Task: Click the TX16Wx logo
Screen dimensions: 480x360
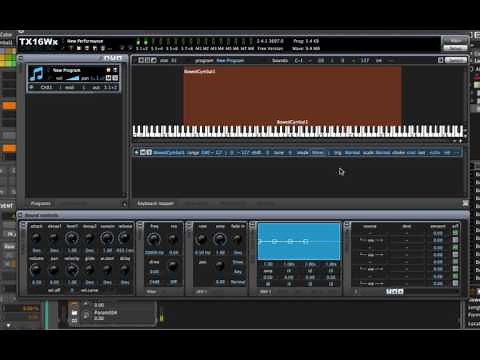Action: 38,42
